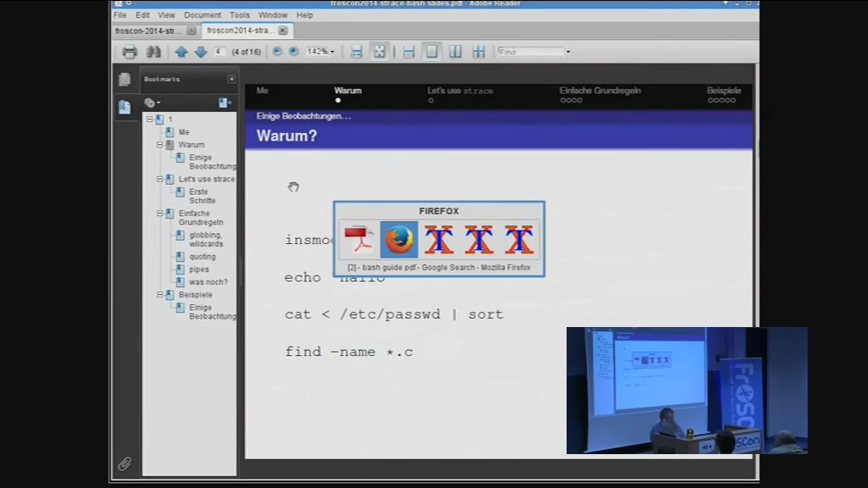The width and height of the screenshot is (868, 488).
Task: Open the Bookmarks panel icon
Action: (125, 106)
